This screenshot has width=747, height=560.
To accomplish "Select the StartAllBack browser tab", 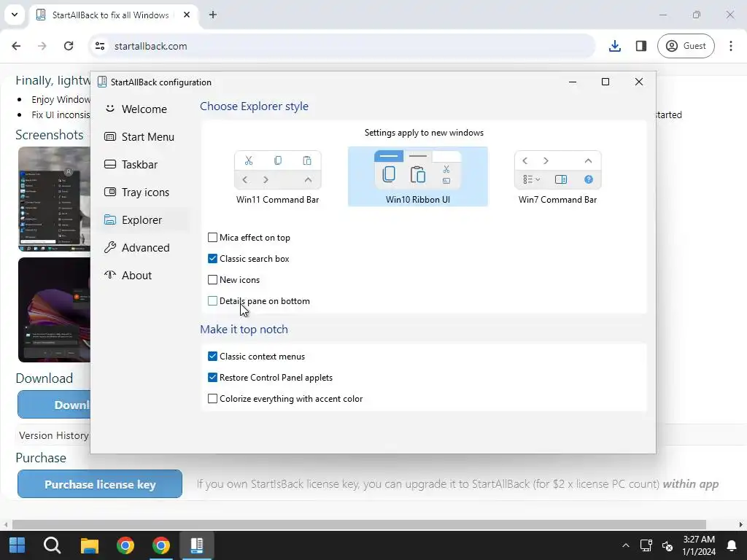I will click(115, 15).
